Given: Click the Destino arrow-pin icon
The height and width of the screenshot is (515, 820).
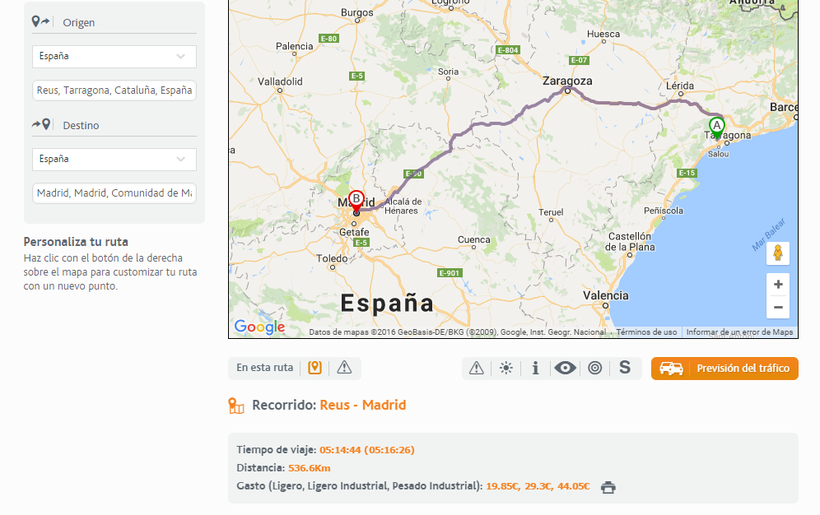Looking at the screenshot, I should (x=41, y=124).
